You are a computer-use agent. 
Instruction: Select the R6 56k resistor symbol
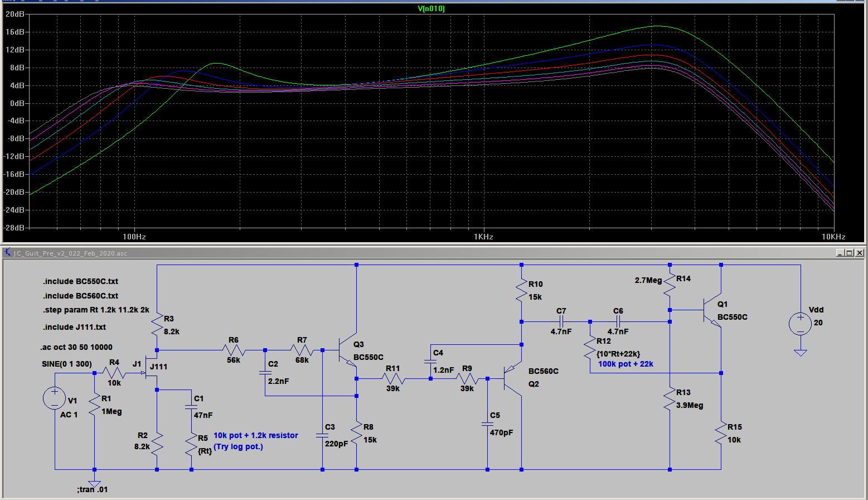[x=234, y=350]
